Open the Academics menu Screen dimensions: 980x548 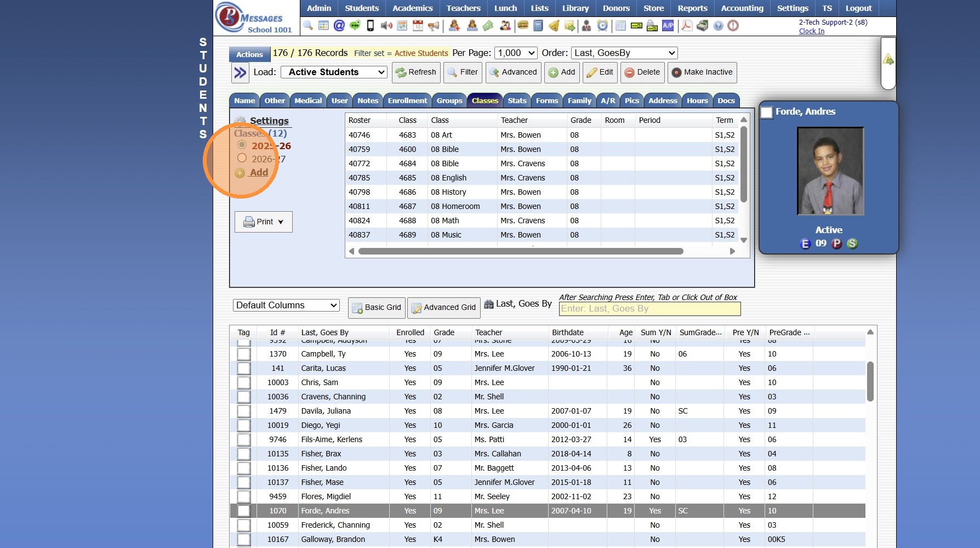click(412, 8)
